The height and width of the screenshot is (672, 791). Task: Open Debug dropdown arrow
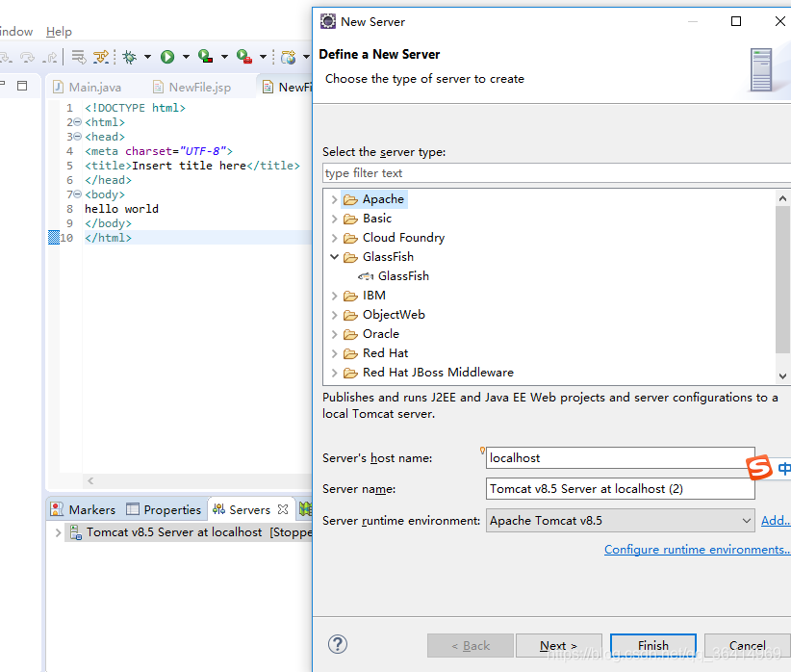pos(148,57)
